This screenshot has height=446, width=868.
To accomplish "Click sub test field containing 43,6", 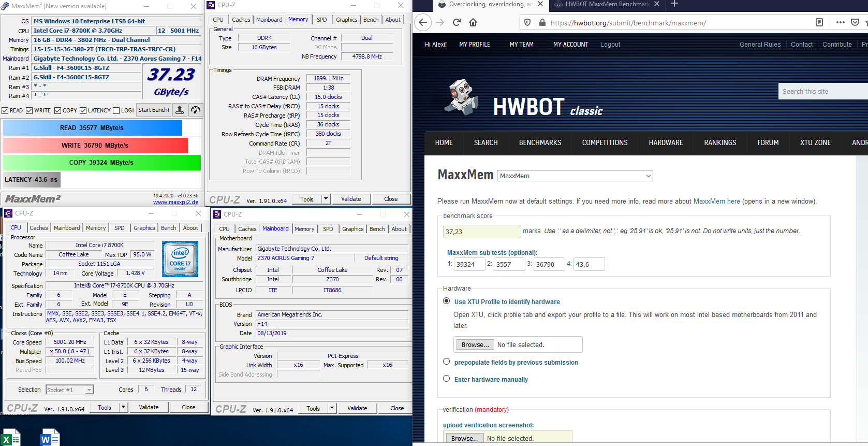I will (x=589, y=264).
